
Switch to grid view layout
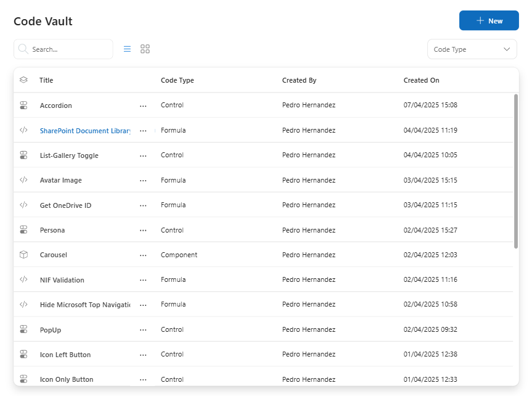(x=145, y=49)
